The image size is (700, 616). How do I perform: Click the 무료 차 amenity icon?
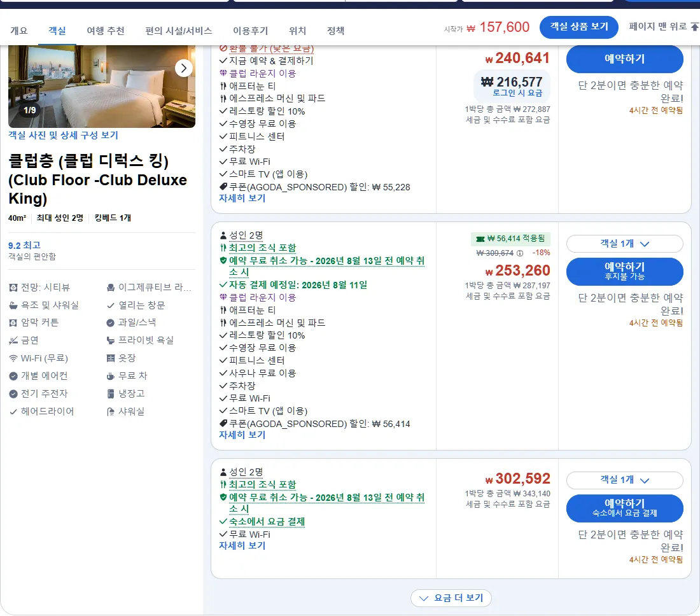111,376
